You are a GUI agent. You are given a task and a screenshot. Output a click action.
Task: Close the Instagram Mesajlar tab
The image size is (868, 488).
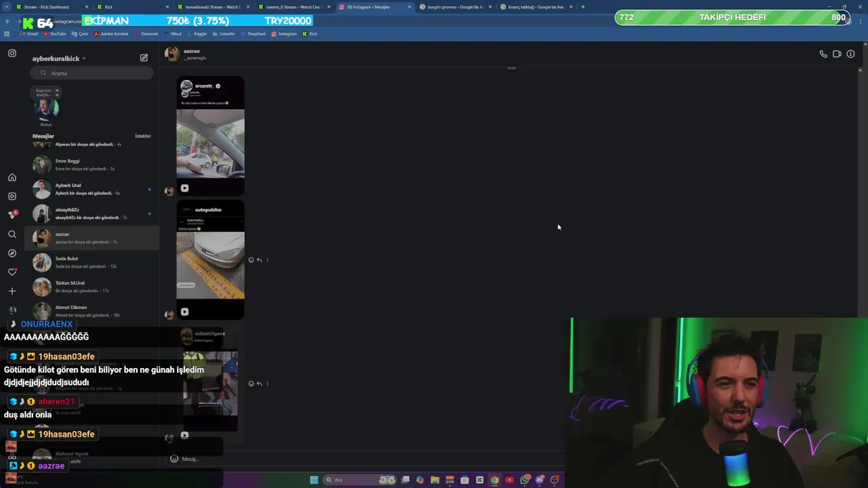tap(410, 7)
